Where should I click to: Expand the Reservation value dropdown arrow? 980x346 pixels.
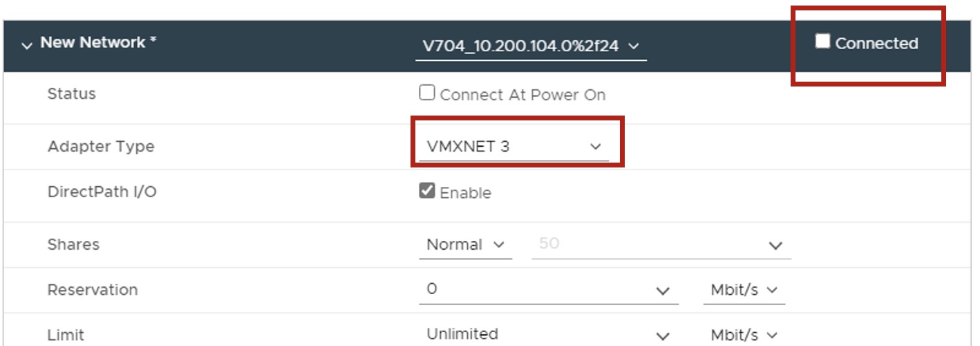tap(663, 291)
